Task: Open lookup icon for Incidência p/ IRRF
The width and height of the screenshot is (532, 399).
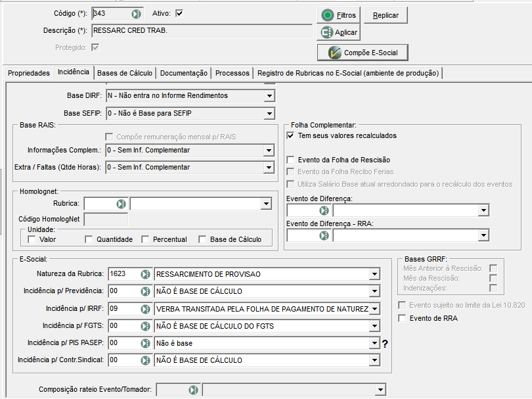Action: coord(146,309)
